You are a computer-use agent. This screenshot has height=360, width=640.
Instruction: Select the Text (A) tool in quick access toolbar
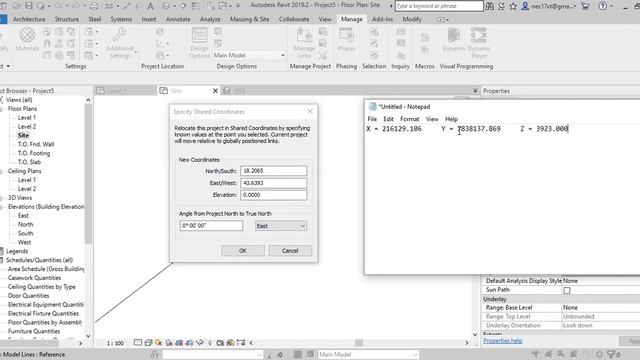click(x=151, y=6)
